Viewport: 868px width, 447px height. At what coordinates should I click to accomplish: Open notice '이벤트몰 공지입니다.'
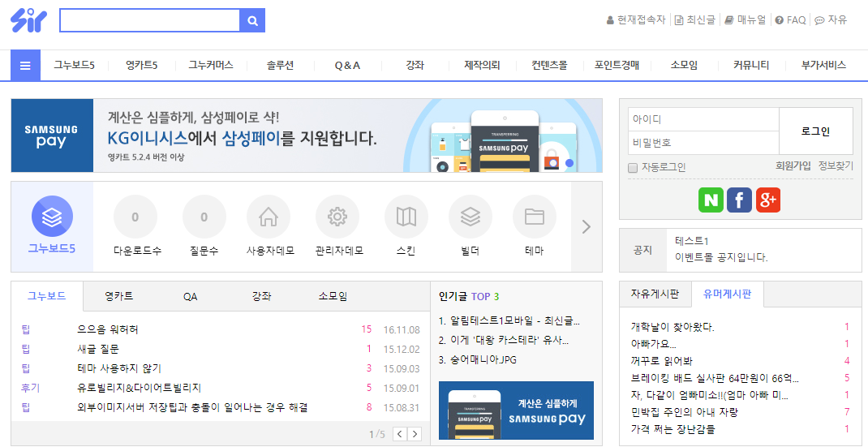click(x=721, y=257)
